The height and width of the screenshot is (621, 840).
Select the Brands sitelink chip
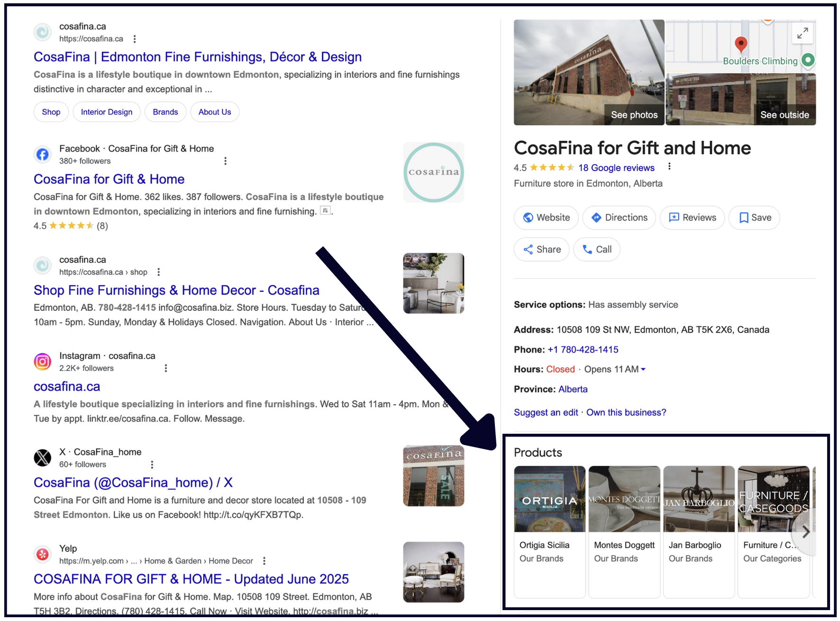(165, 112)
